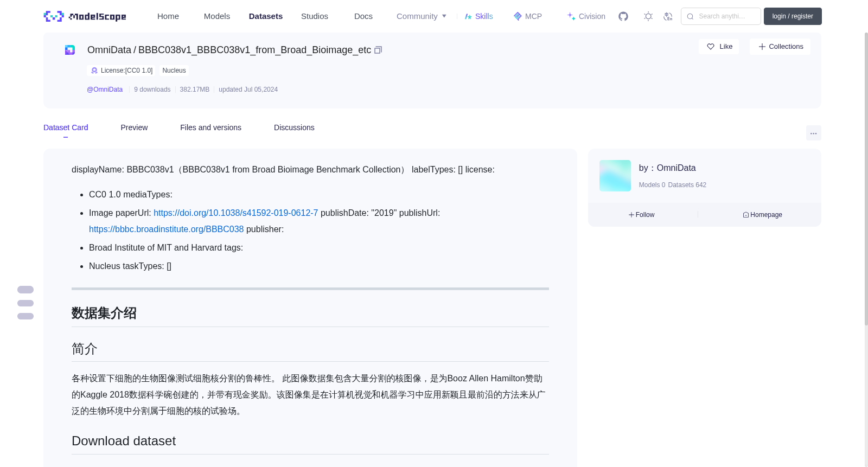The height and width of the screenshot is (467, 868).
Task: Expand the Community dropdown menu
Action: 422,16
